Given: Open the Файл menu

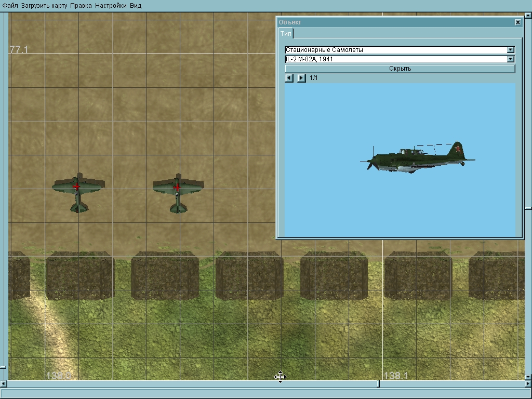Looking at the screenshot, I should tap(10, 5).
